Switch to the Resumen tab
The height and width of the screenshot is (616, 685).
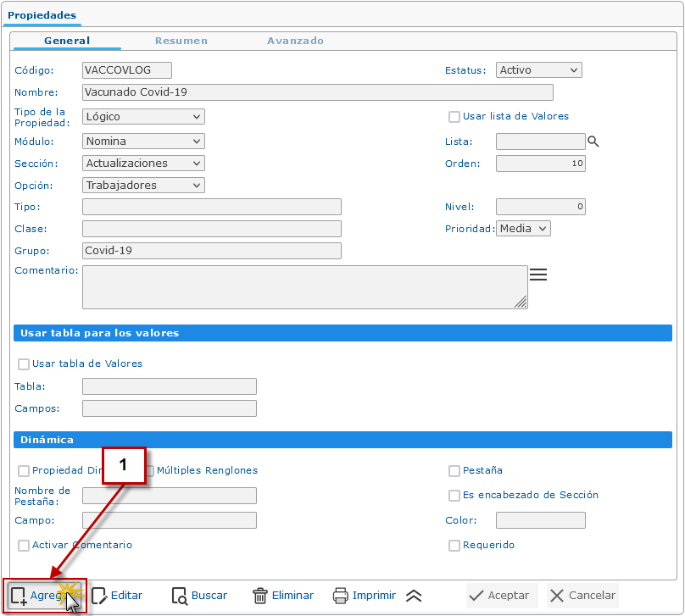pos(181,41)
